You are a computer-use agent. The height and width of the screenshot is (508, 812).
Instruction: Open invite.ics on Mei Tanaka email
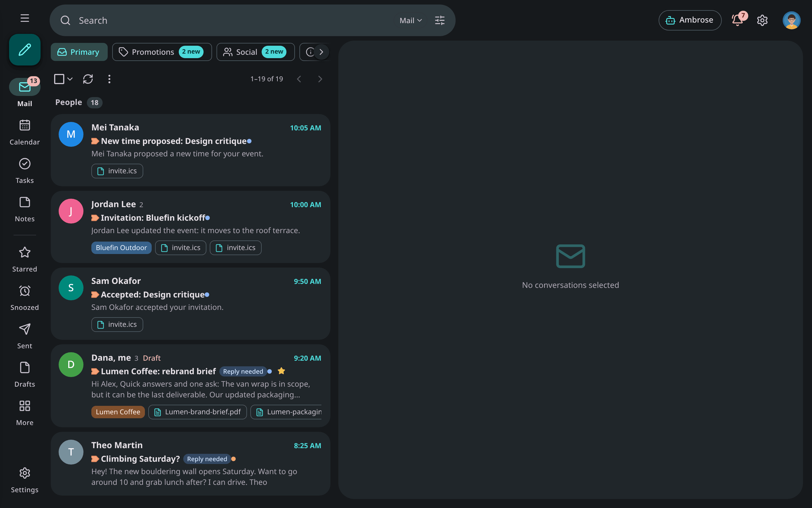click(x=117, y=171)
